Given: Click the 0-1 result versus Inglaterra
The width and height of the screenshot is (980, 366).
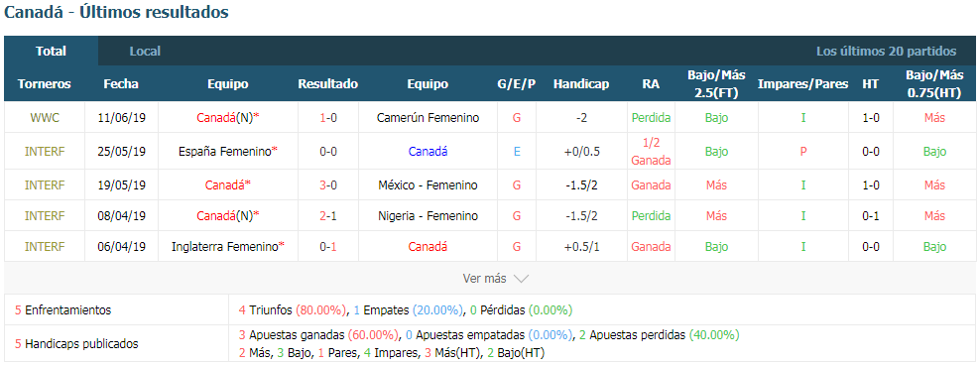Looking at the screenshot, I should (328, 247).
